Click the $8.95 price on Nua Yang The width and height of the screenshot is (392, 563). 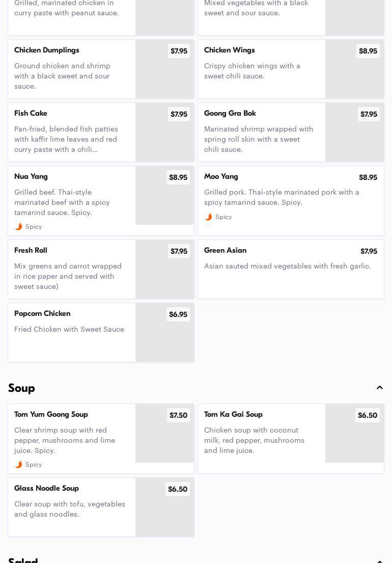click(x=178, y=177)
